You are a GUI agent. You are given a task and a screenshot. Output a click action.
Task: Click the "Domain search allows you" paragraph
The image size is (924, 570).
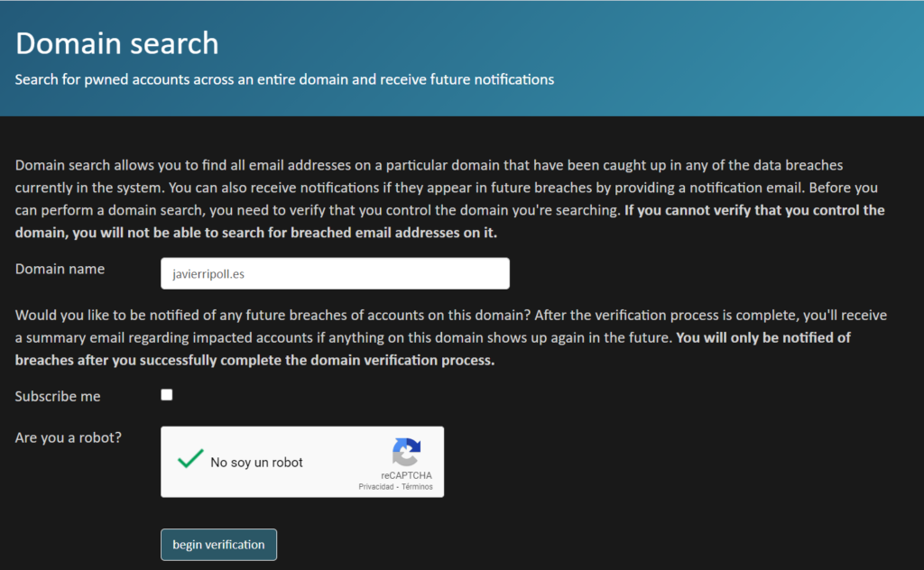(x=449, y=198)
